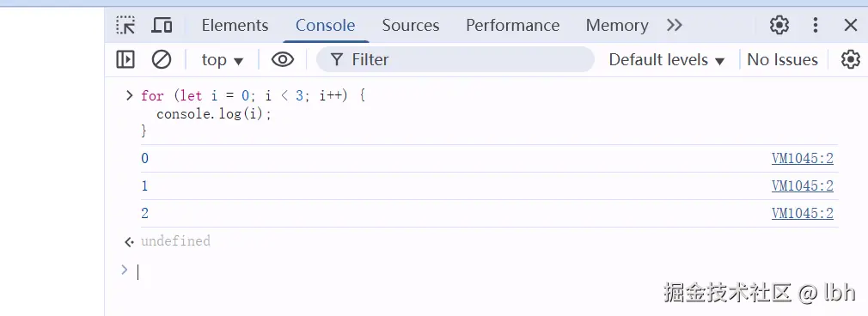Open DevTools settings gear icon
Image resolution: width=868 pixels, height=316 pixels.
click(x=779, y=25)
